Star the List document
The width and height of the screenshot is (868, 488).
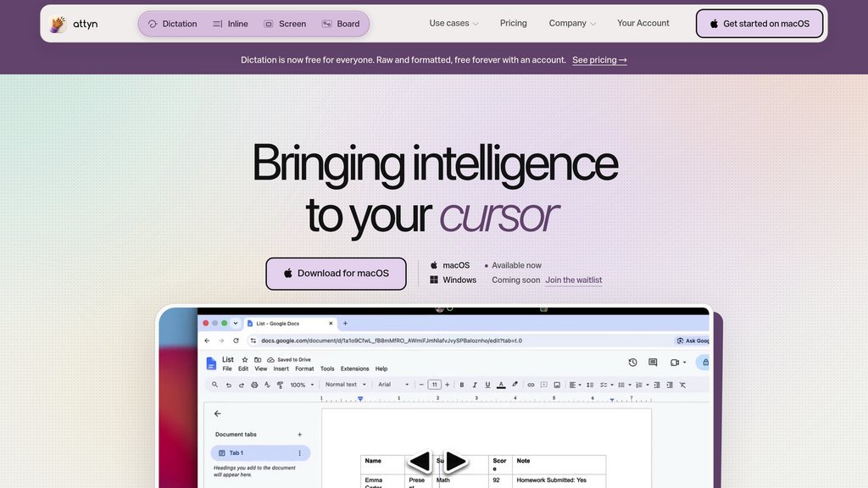[245, 359]
